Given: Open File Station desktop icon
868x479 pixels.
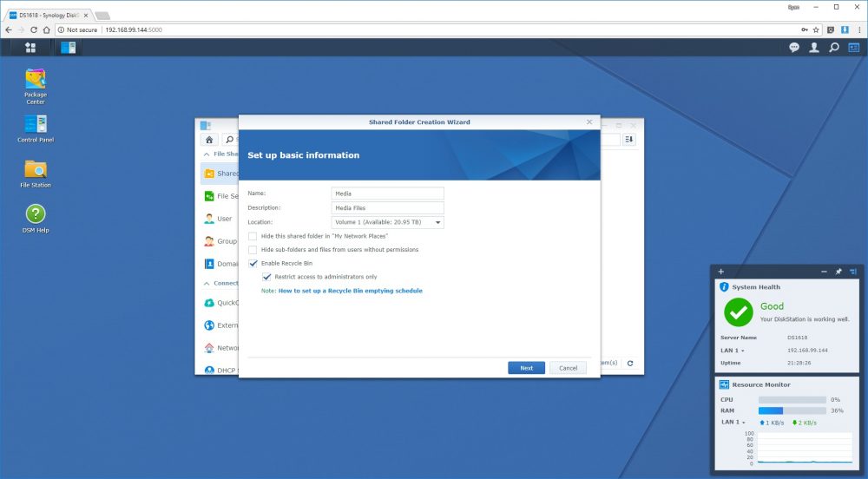Looking at the screenshot, I should pos(36,174).
